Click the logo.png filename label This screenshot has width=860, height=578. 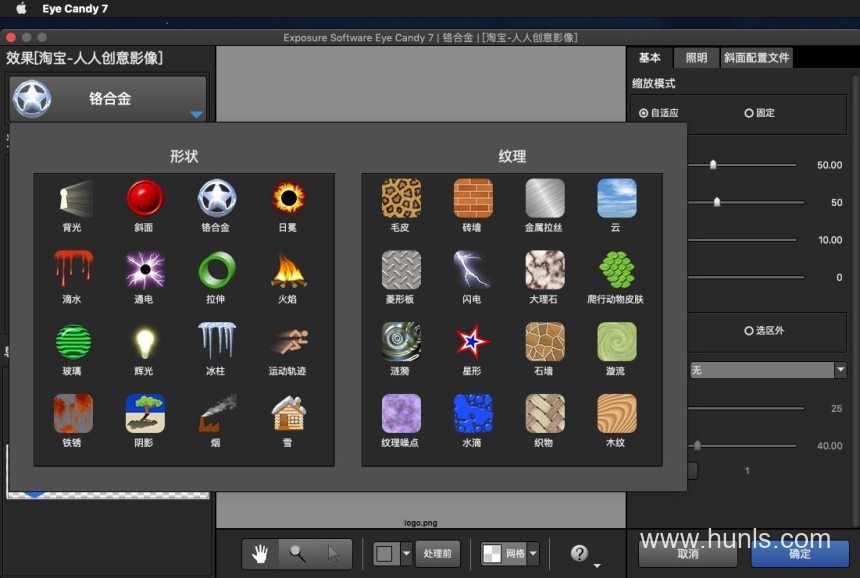[x=421, y=523]
